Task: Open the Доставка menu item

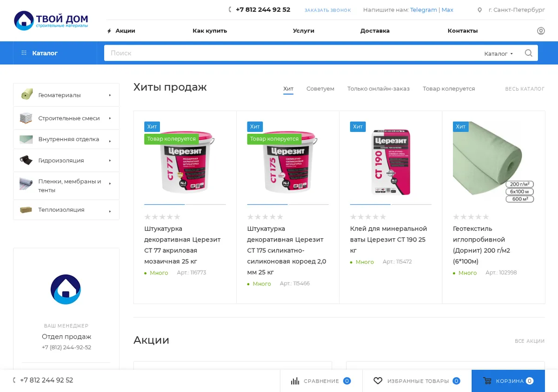Action: point(375,31)
